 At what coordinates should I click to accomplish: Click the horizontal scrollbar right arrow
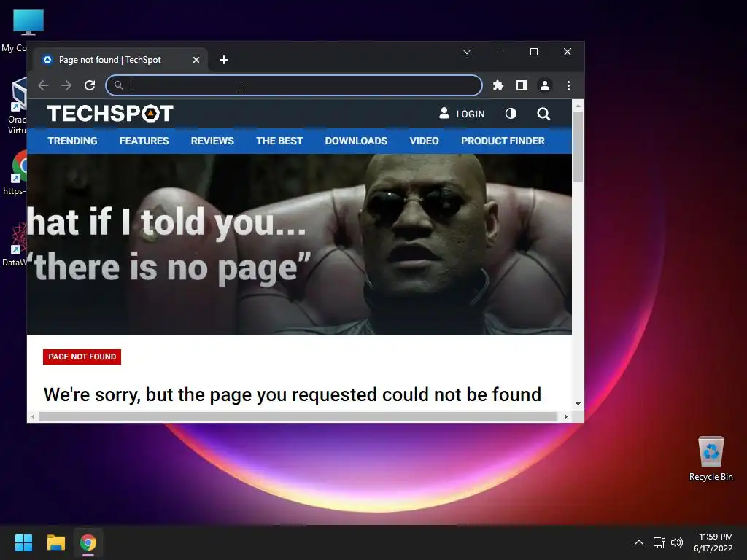pos(565,416)
